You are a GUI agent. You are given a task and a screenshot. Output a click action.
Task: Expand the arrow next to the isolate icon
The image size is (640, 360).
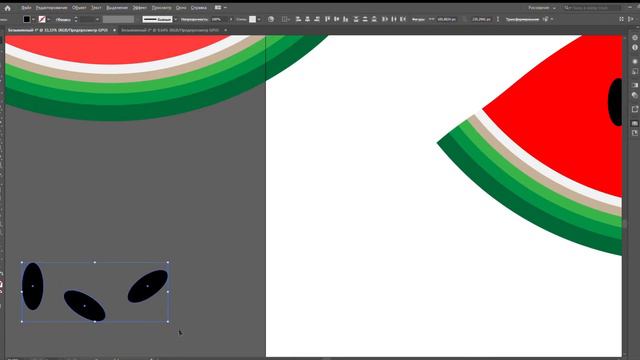pyautogui.click(x=552, y=19)
